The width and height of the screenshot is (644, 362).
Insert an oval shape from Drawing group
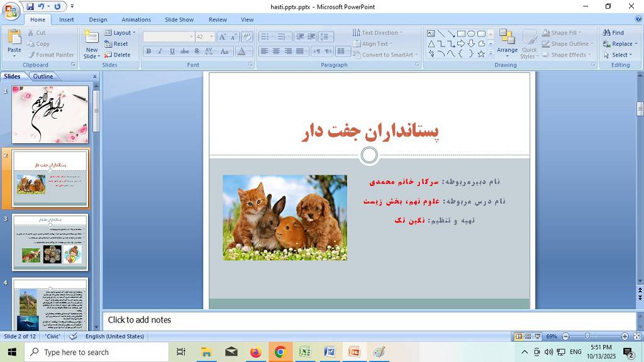472,34
